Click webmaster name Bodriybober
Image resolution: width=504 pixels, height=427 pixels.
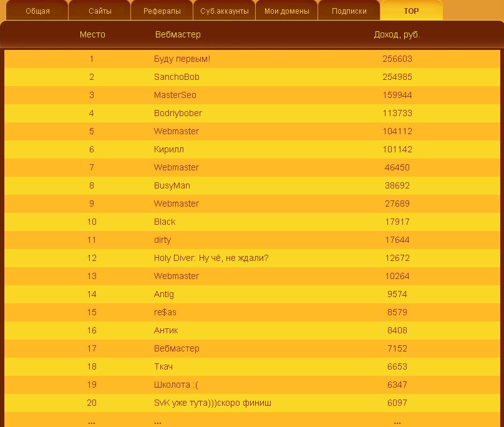coord(178,113)
